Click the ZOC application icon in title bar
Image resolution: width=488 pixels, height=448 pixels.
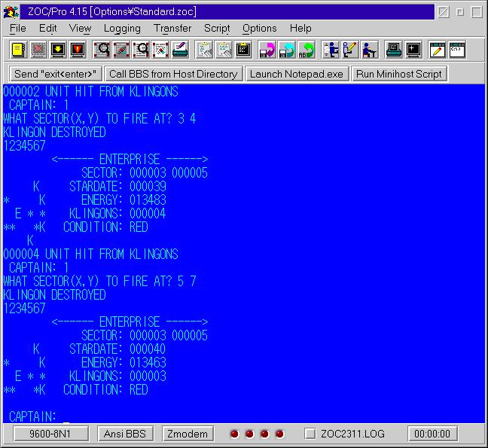coord(11,12)
